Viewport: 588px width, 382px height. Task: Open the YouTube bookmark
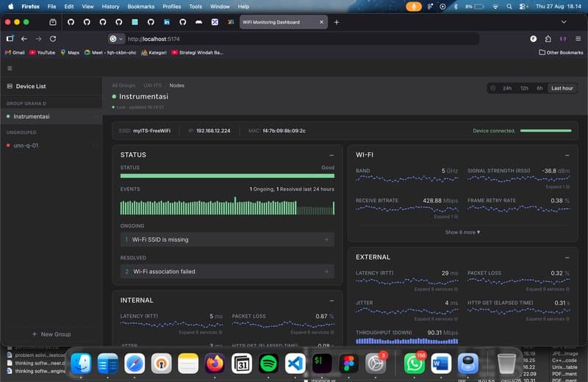42,52
